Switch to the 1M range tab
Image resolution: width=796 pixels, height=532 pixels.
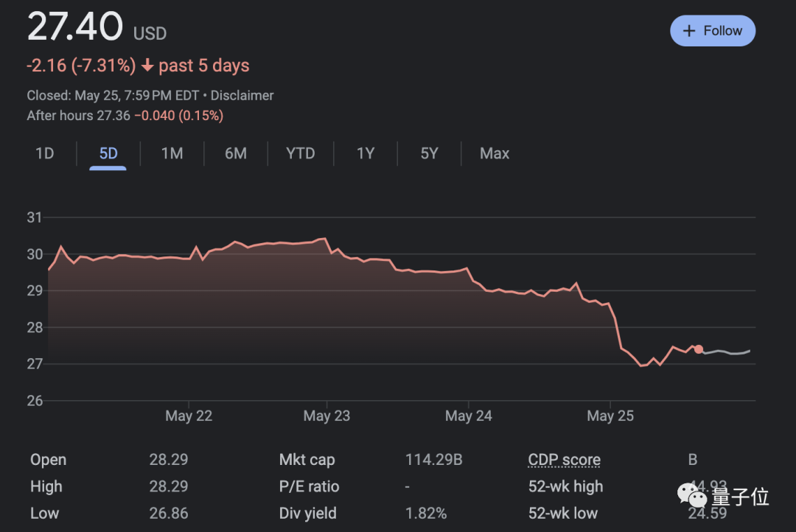point(172,153)
